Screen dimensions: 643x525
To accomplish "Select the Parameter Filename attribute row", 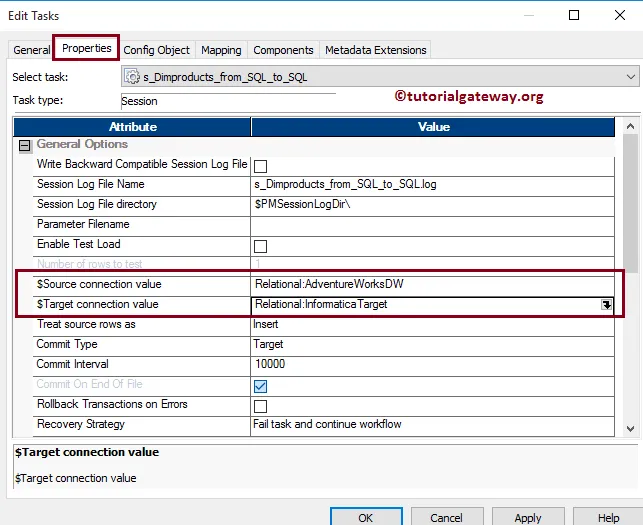I will [83, 224].
